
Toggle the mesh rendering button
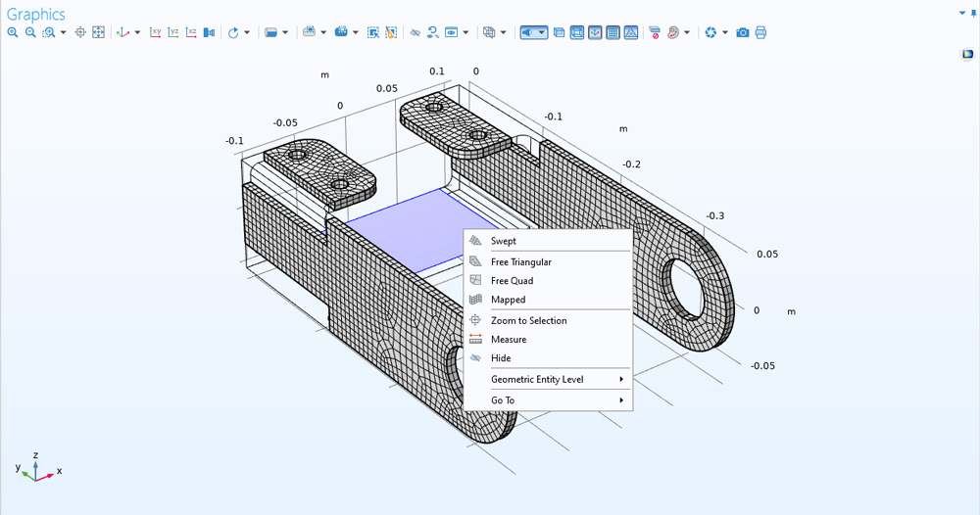point(630,32)
